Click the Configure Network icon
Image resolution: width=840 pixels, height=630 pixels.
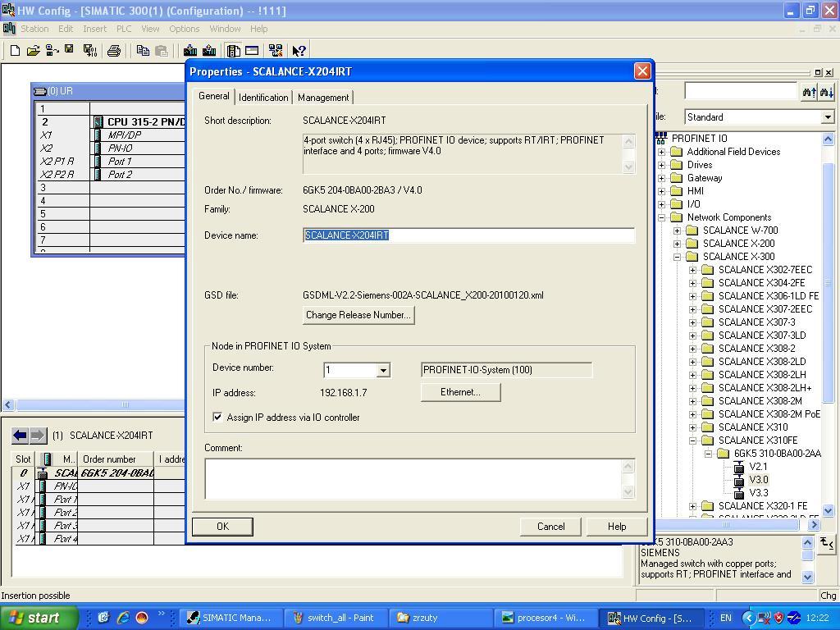276,51
